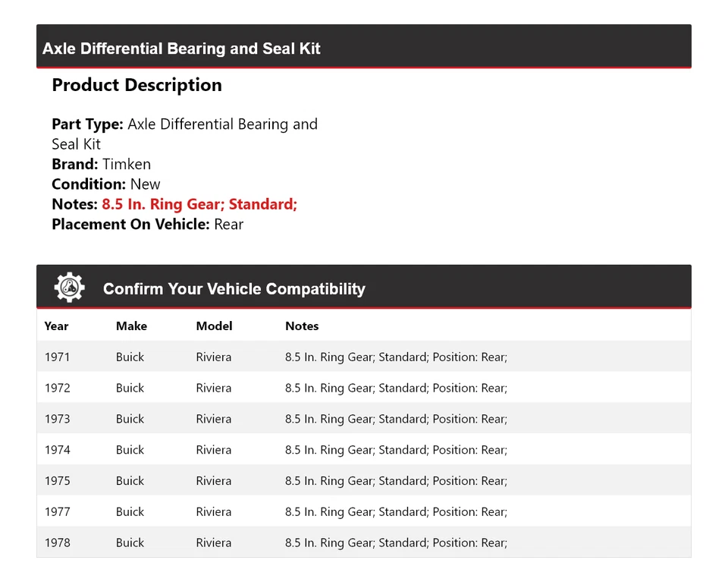The width and height of the screenshot is (728, 582).
Task: Click the Placement On Vehicle: Rear line
Action: [147, 225]
